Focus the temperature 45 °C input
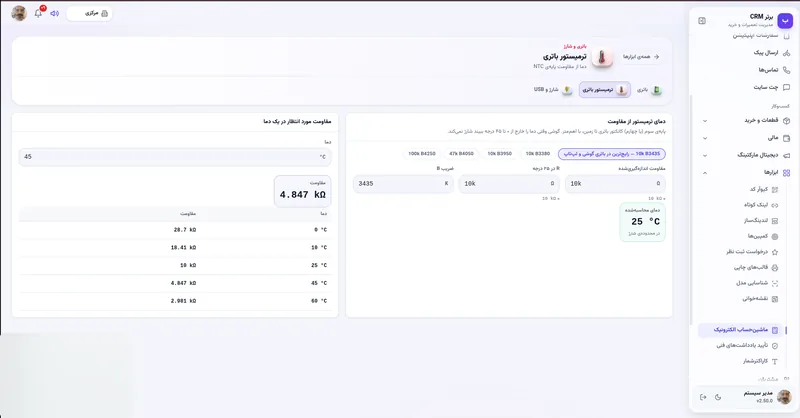Screen dimensions: 800x418 pos(175,157)
